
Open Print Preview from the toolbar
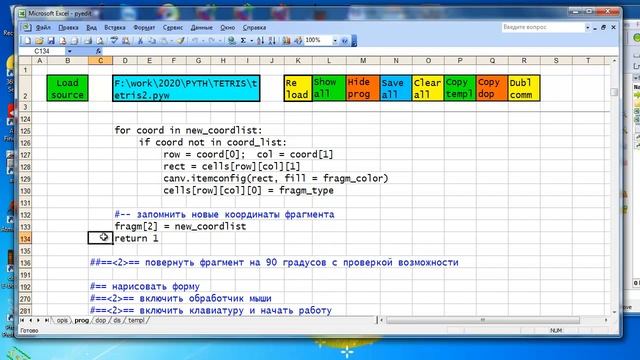tap(100, 40)
